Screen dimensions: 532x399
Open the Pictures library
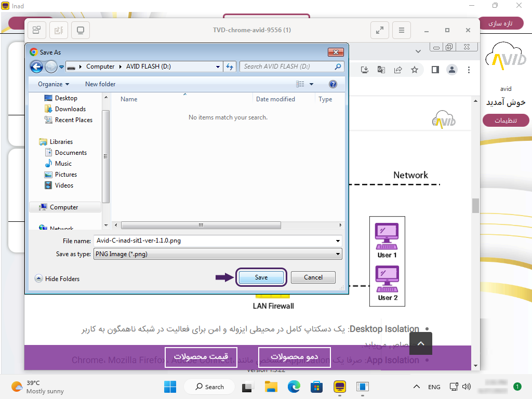pos(61,174)
